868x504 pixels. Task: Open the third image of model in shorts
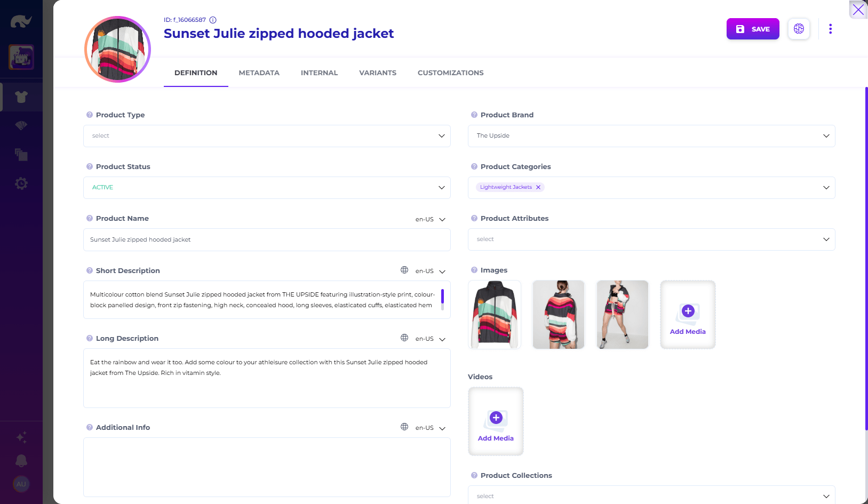623,315
